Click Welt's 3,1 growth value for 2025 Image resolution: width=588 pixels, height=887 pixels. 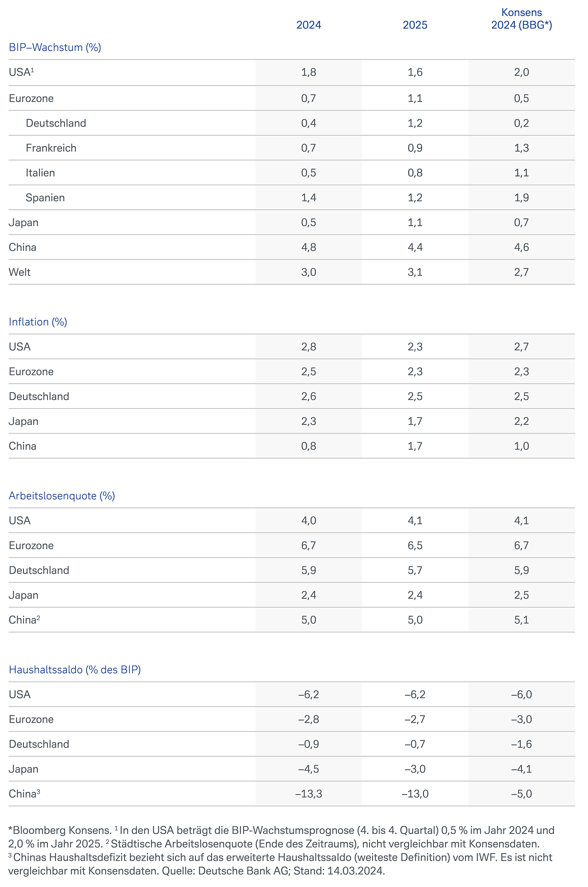point(415,272)
